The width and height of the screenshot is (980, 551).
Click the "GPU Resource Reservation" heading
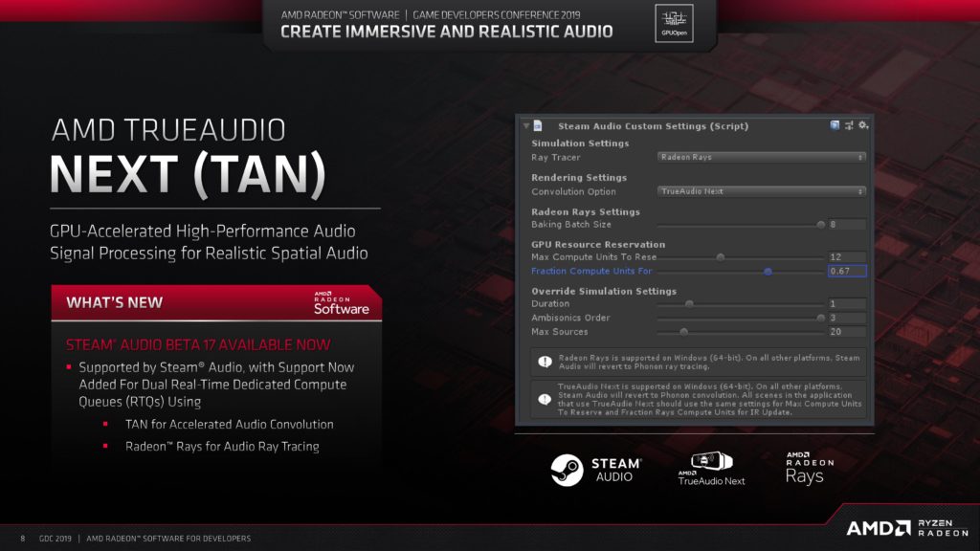tap(598, 245)
